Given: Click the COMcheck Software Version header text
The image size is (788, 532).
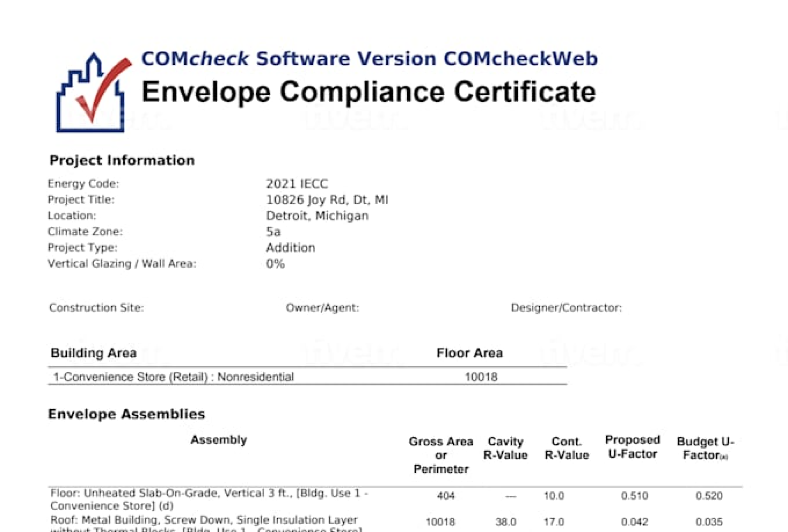Looking at the screenshot, I should tap(369, 59).
